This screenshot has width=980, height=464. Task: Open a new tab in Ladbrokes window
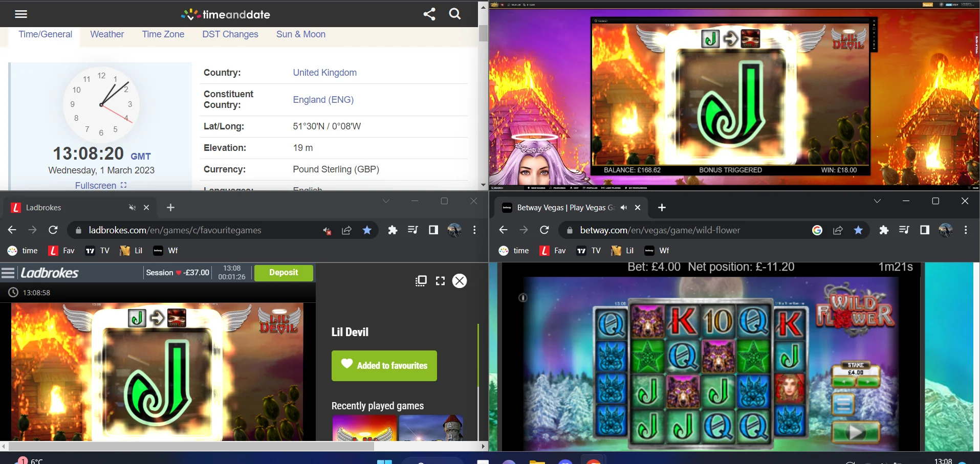pyautogui.click(x=171, y=207)
